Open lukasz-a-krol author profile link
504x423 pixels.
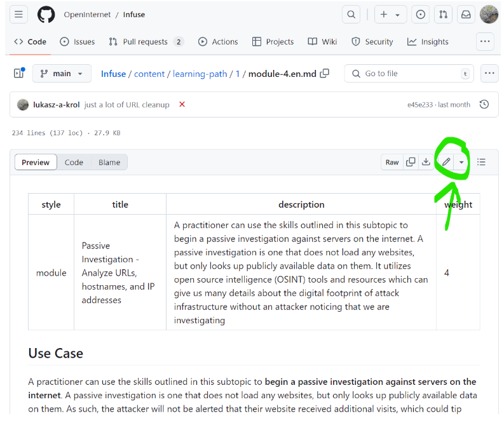click(57, 105)
